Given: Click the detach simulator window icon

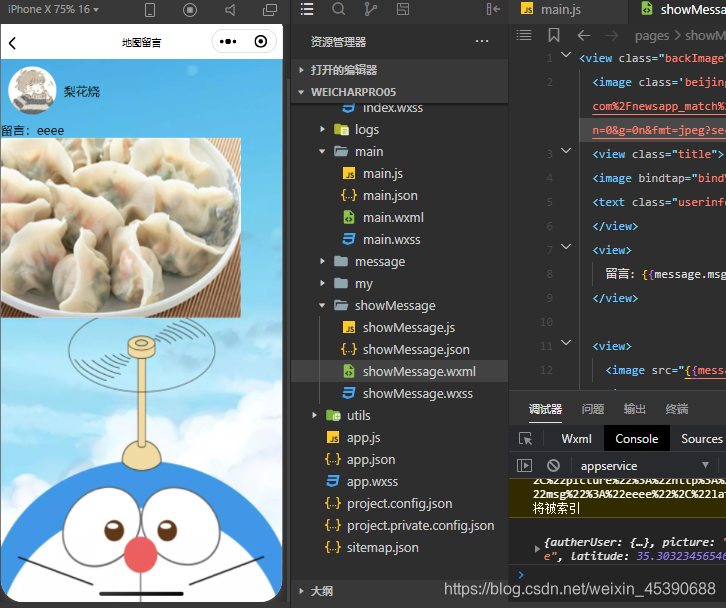Looking at the screenshot, I should pyautogui.click(x=269, y=10).
